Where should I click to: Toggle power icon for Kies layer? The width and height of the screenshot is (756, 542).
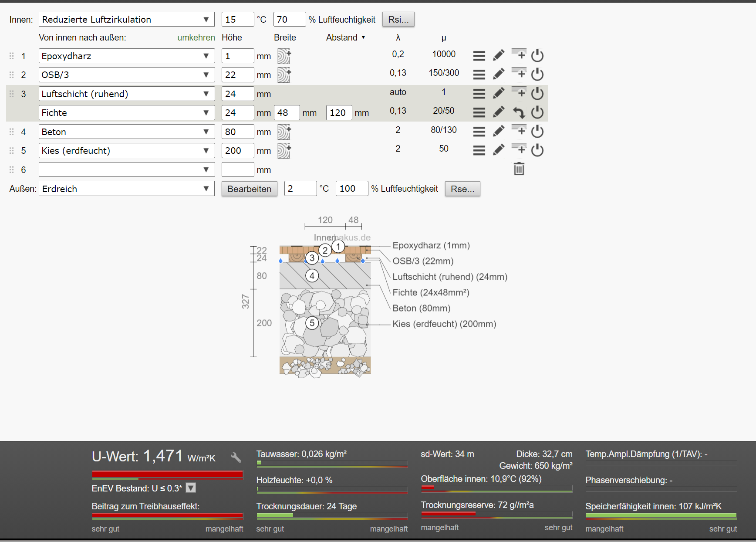pos(537,150)
